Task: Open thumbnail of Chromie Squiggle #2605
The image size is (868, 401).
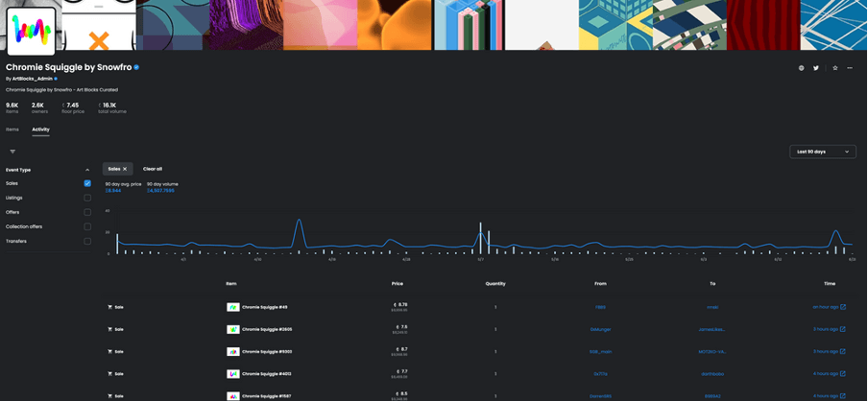Action: click(x=233, y=329)
